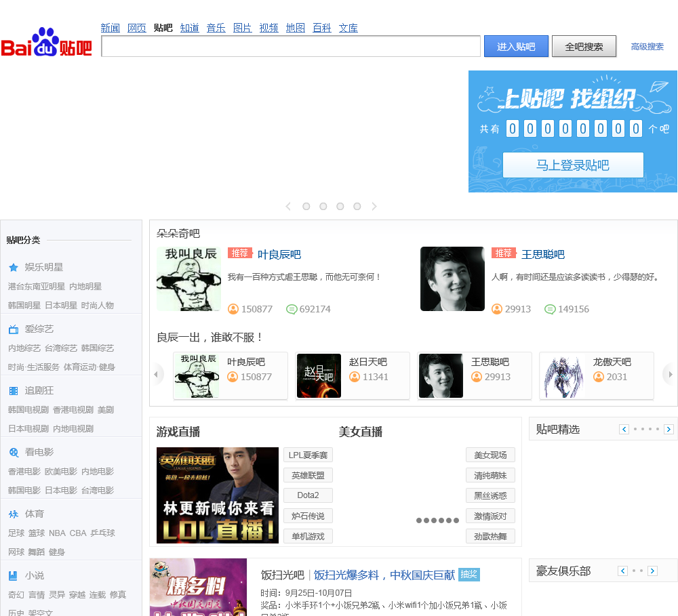Open the 视频 navigation link

[268, 28]
